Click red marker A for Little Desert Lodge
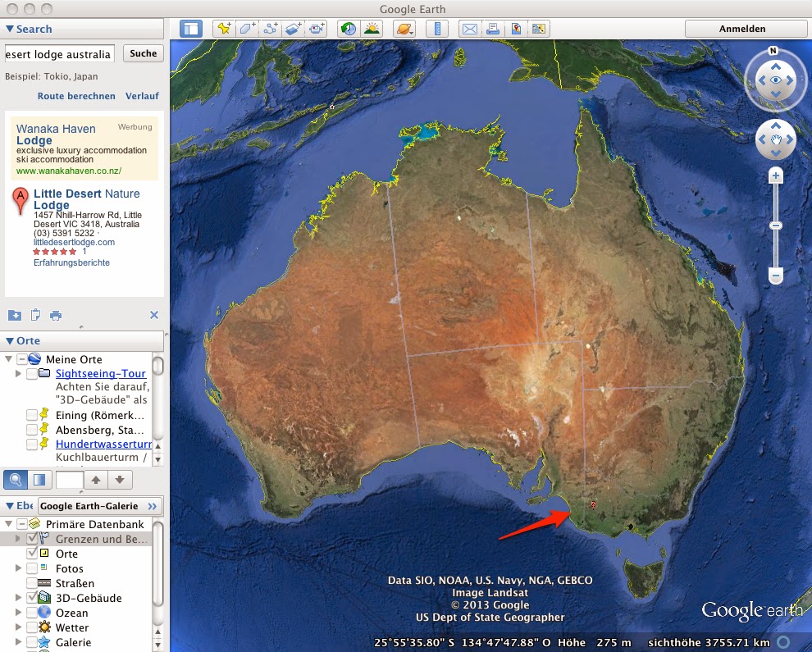This screenshot has width=812, height=652. pos(21,200)
